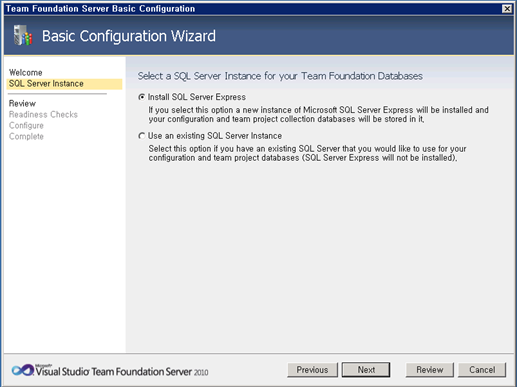
Task: Go to the Welcome step in sidebar
Action: coord(26,72)
